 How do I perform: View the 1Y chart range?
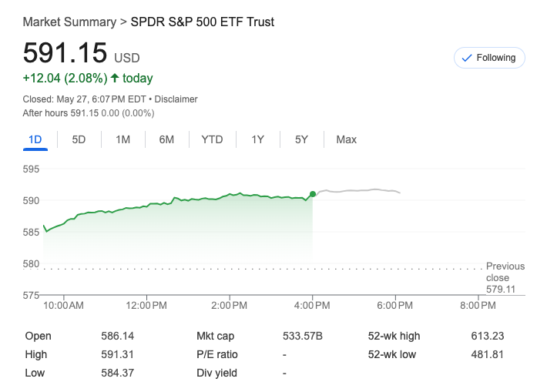point(257,139)
